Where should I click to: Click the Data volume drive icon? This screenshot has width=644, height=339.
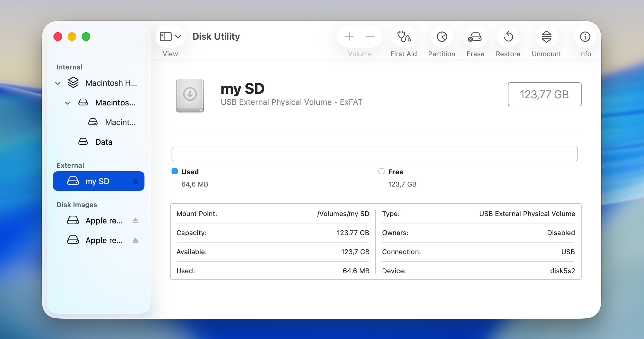(x=83, y=142)
